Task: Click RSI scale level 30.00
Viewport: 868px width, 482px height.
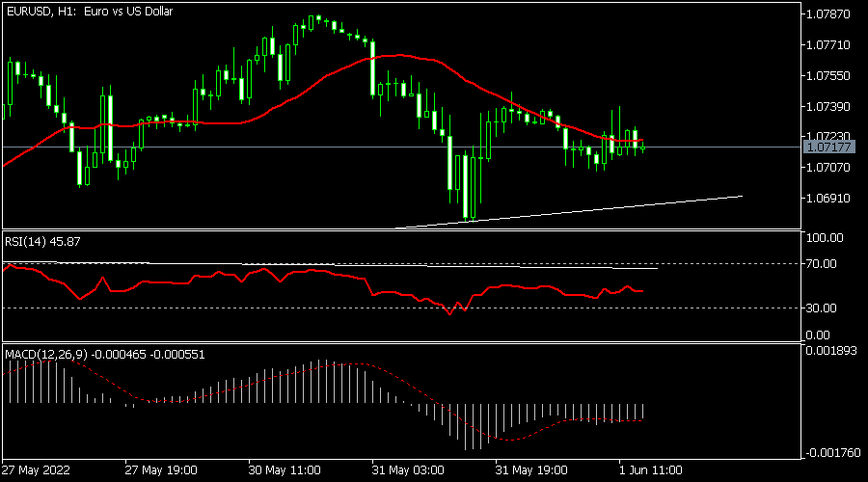Action: coord(822,308)
